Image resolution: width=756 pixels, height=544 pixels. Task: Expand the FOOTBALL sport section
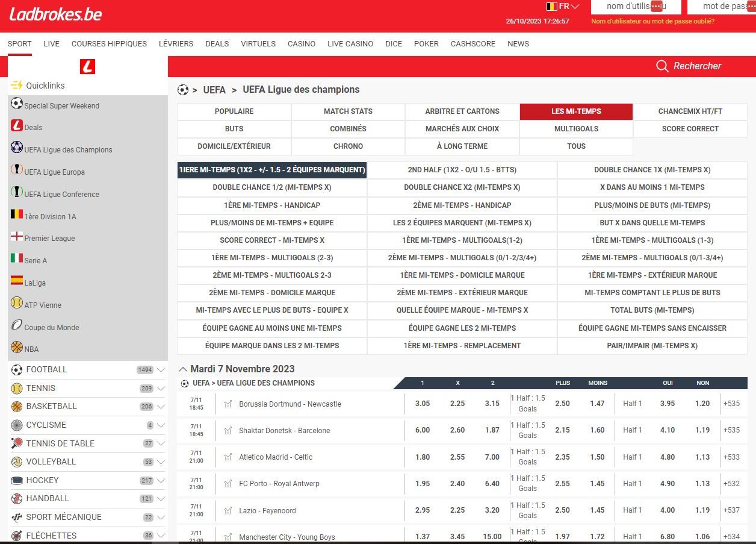click(x=161, y=370)
